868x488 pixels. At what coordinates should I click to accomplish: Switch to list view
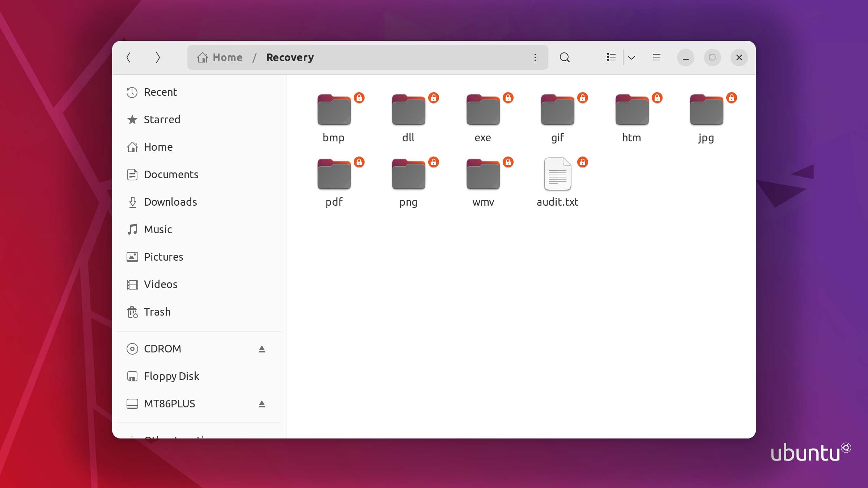611,57
